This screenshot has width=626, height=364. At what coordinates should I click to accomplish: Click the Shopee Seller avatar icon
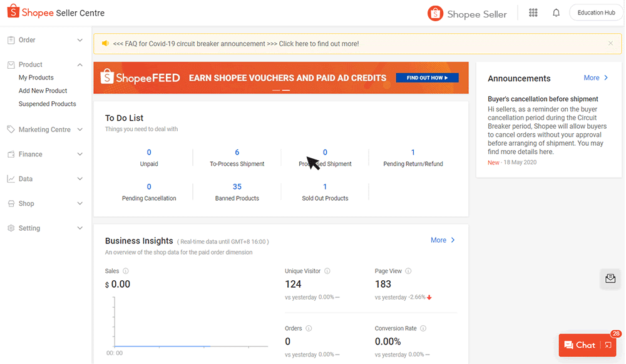435,14
